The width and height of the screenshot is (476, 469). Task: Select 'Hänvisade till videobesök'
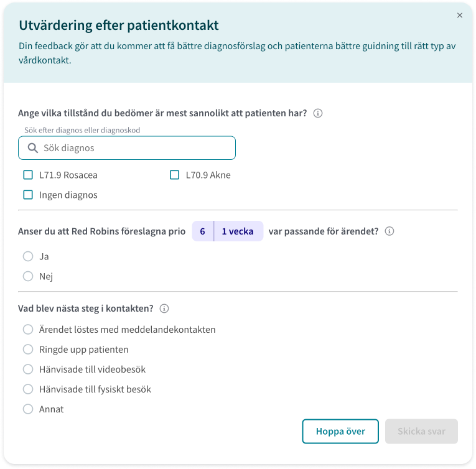[x=28, y=369]
